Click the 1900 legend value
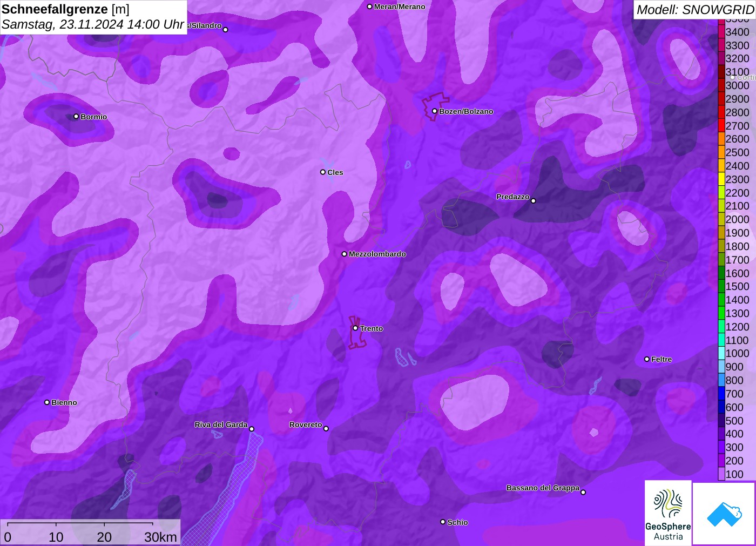The image size is (756, 546). (x=737, y=233)
